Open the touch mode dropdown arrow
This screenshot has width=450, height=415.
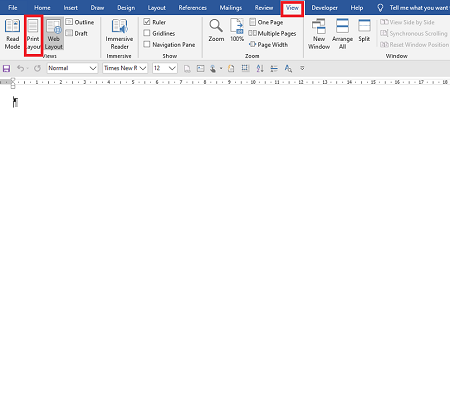tap(221, 68)
